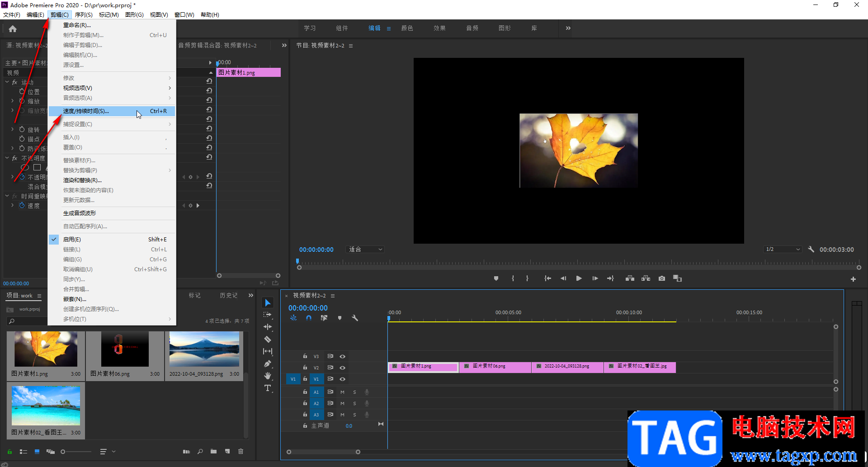Select the Hand tool
This screenshot has width=868, height=467.
(268, 376)
